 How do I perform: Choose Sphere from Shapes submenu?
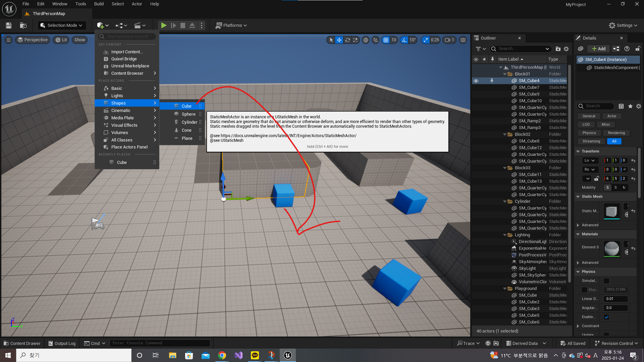click(x=188, y=114)
